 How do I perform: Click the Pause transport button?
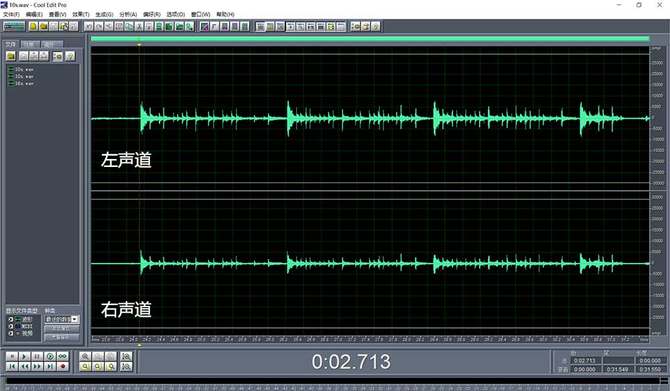click(x=37, y=356)
